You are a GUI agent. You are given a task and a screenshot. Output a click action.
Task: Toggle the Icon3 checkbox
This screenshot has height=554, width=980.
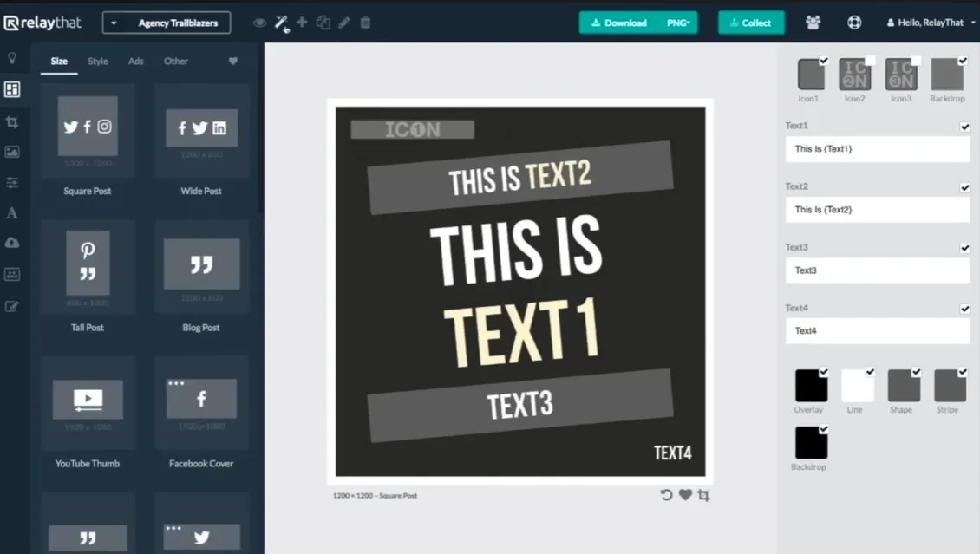pyautogui.click(x=916, y=61)
